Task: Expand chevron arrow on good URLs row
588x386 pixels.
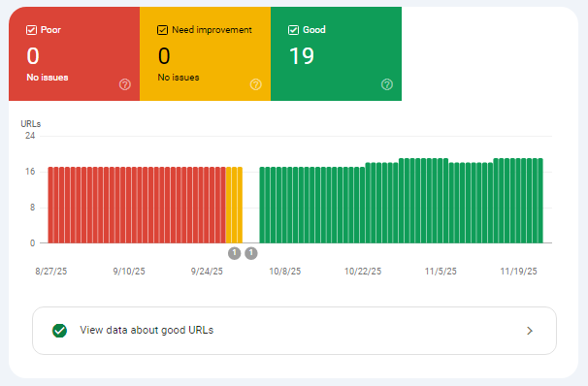Action: tap(530, 331)
